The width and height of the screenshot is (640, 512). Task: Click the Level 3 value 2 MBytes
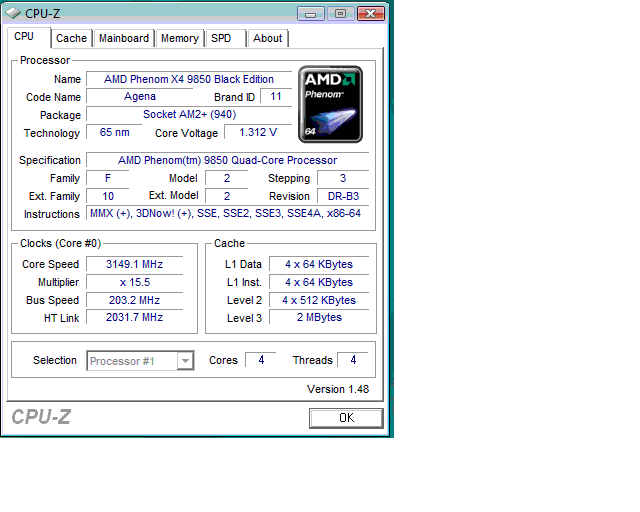tap(319, 317)
